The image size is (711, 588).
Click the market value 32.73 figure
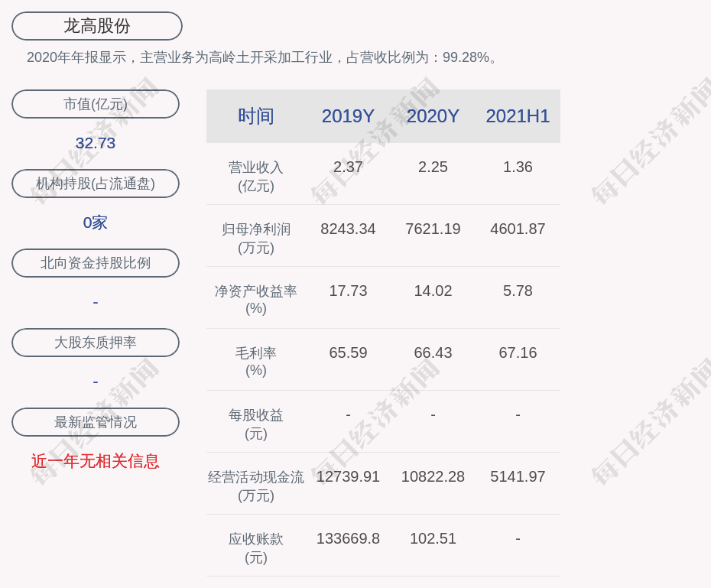click(96, 143)
